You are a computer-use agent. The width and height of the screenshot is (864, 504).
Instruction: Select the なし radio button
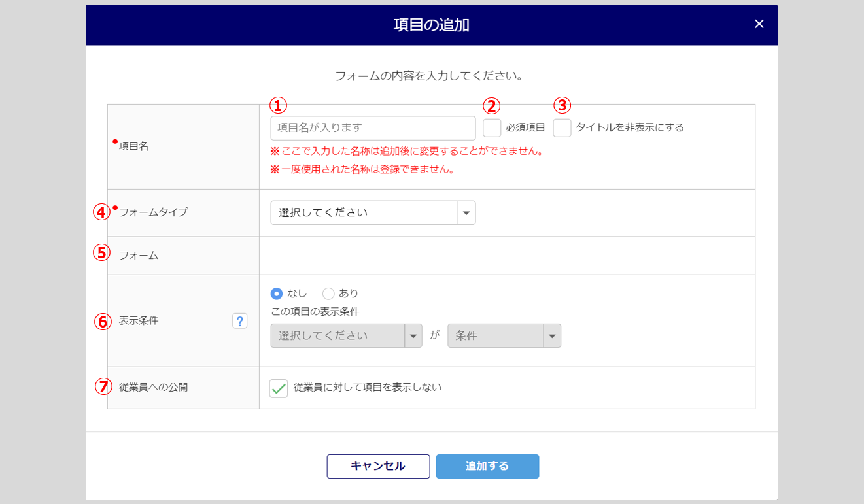(x=277, y=294)
